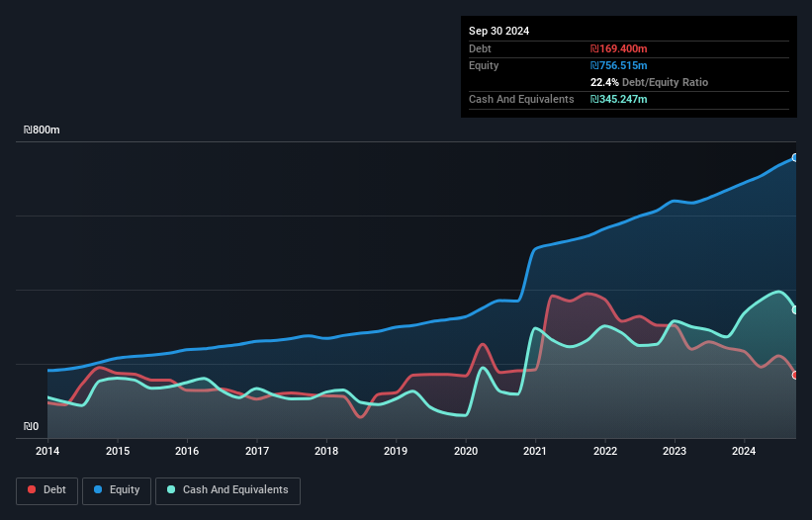Click the red Debt legend dot
812x520 pixels.
[32, 489]
